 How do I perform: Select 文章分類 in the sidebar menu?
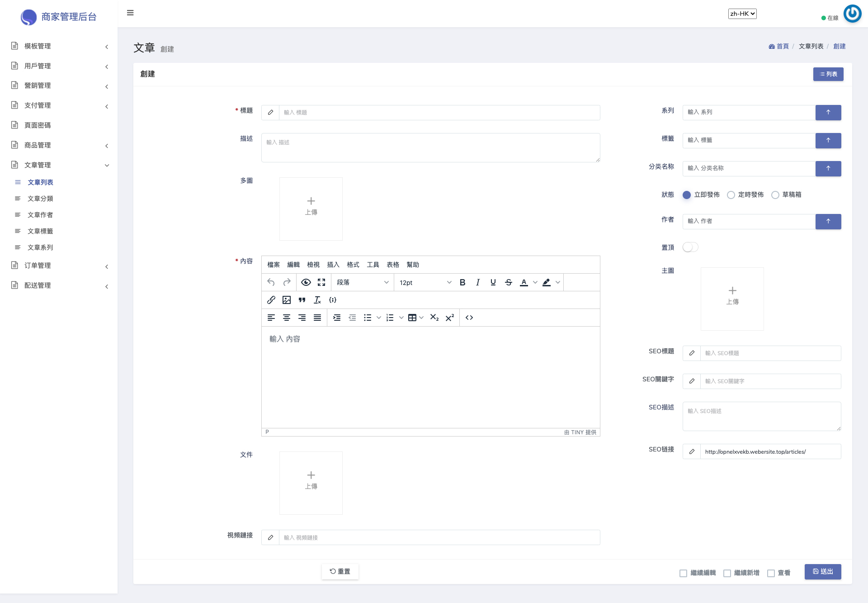tap(40, 198)
